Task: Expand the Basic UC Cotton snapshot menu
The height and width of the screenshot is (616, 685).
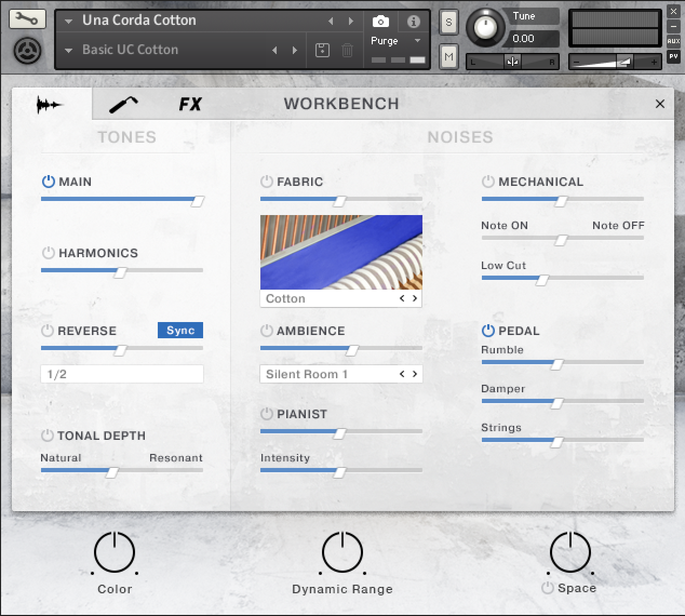Action: click(x=69, y=50)
